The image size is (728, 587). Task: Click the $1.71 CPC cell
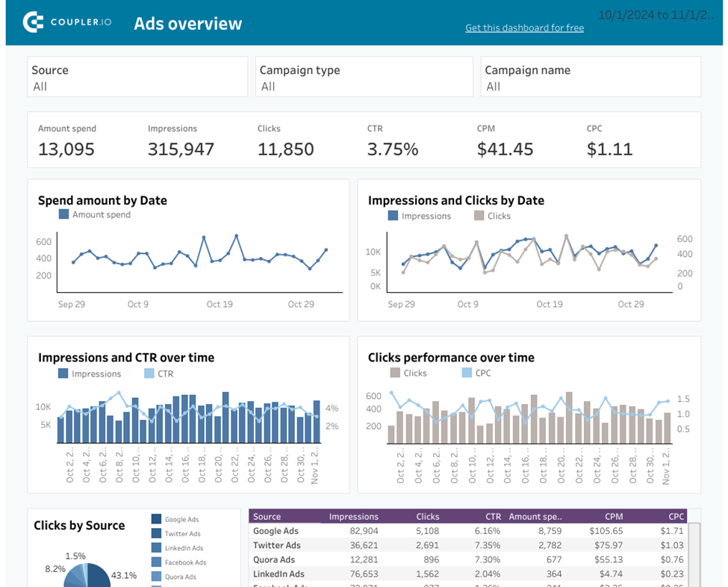672,531
